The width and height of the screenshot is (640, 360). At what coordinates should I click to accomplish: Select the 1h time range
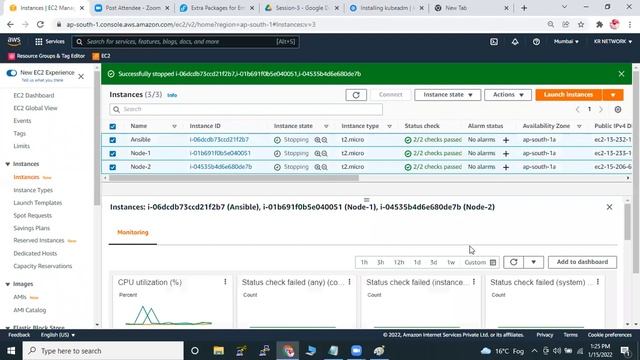[x=364, y=262]
